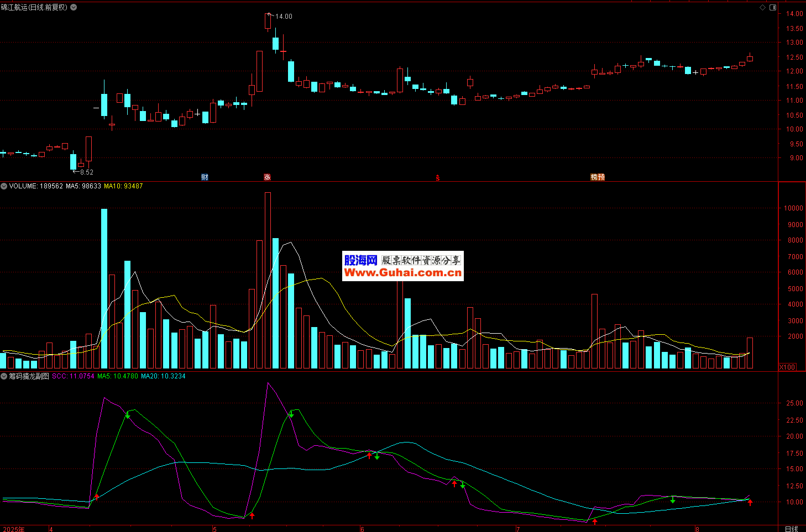Expand the VOLUME indicator menu arrow
This screenshot has height=532, width=806.
[4, 186]
